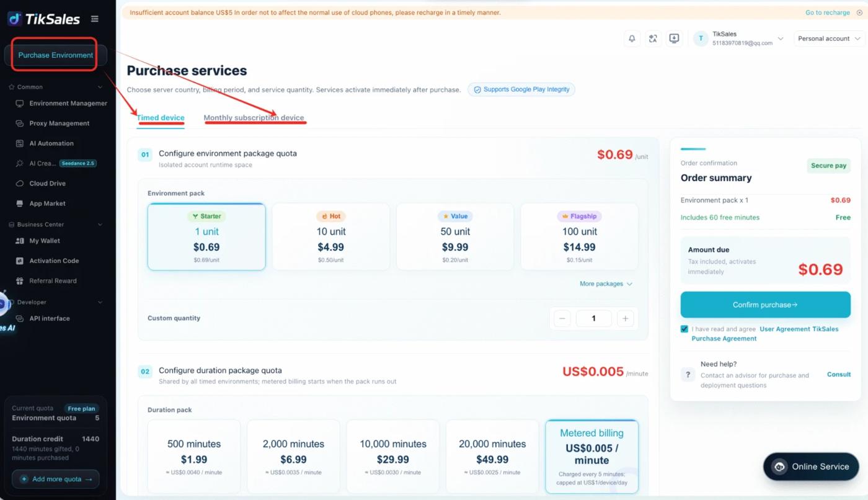
Task: Expand More packages list
Action: [x=606, y=284]
